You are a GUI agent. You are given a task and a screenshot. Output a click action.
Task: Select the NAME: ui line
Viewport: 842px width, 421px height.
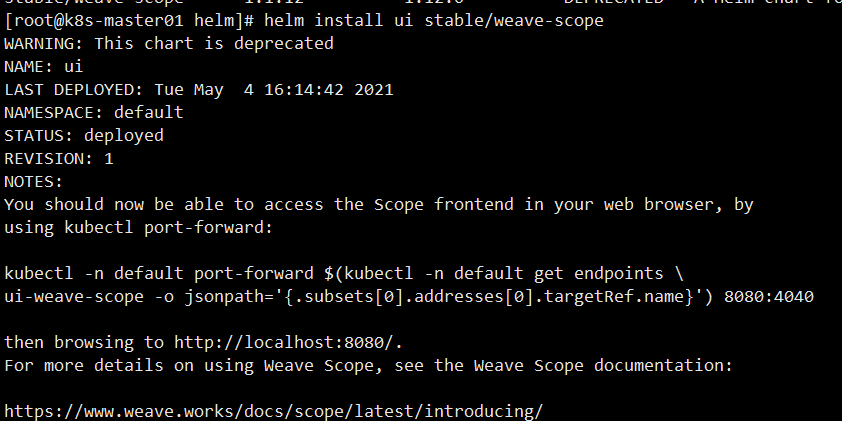(43, 67)
